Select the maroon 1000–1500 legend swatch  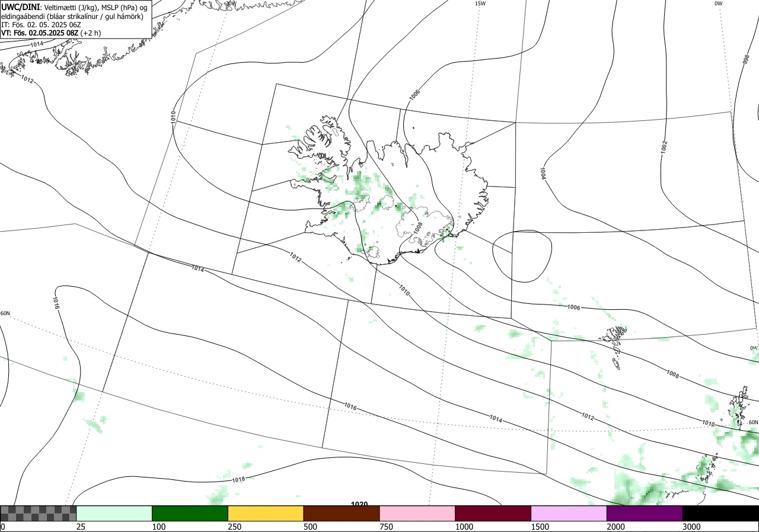click(x=493, y=513)
